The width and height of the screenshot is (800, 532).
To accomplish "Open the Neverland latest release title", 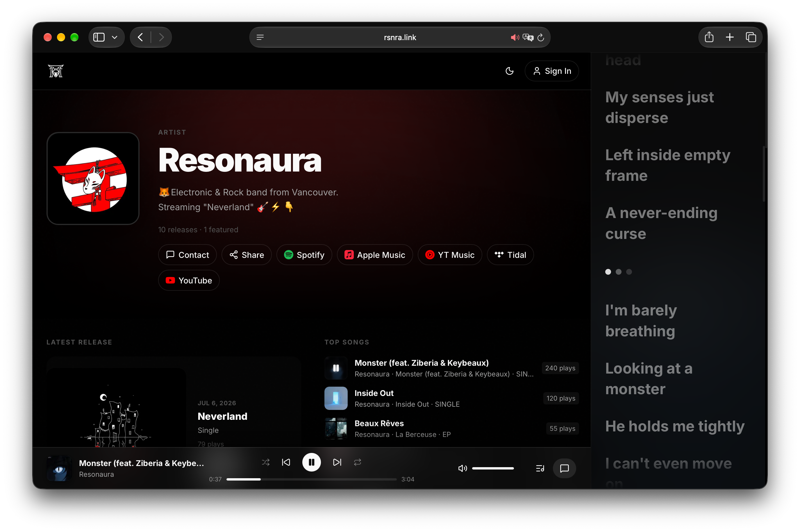I will 223,416.
